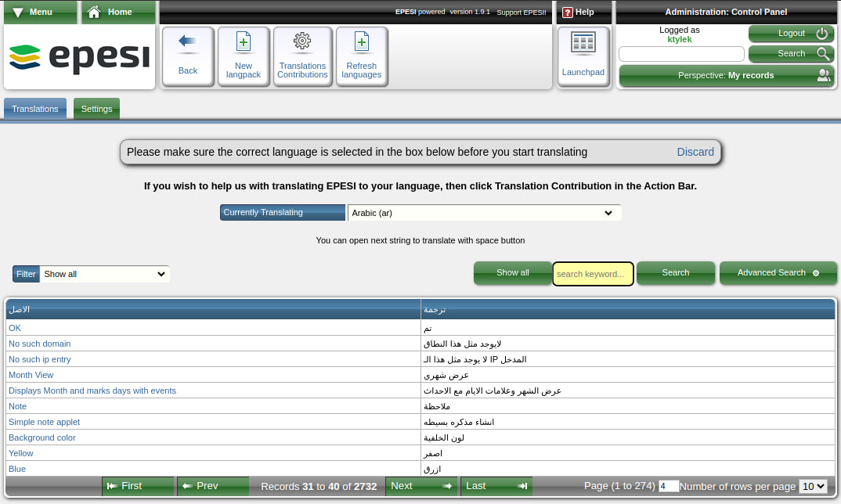The image size is (841, 504).
Task: Switch to Perspective: My records
Action: click(725, 75)
